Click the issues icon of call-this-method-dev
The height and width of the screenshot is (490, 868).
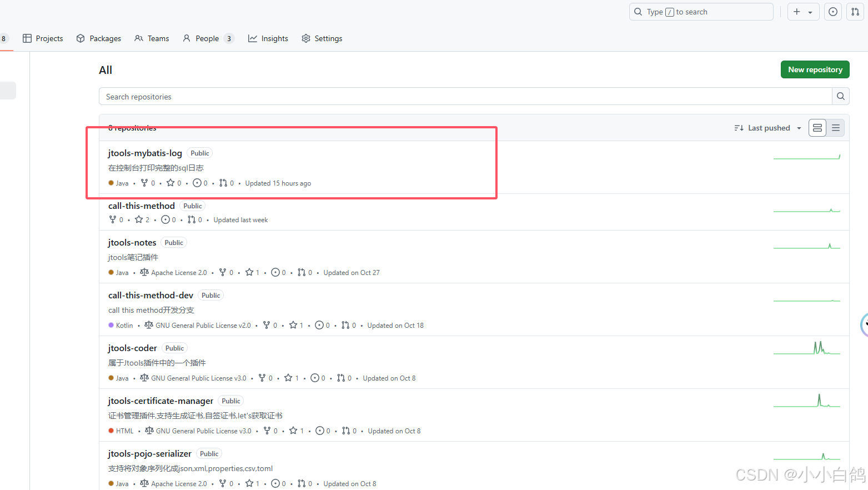[x=319, y=325]
